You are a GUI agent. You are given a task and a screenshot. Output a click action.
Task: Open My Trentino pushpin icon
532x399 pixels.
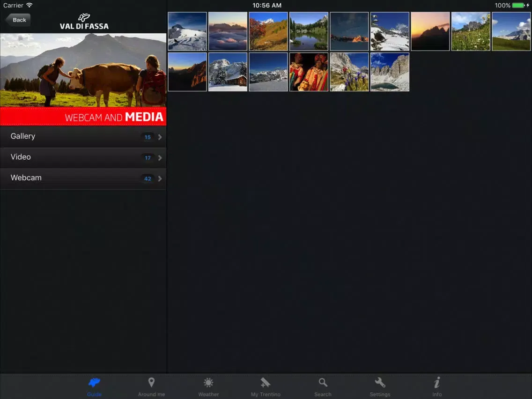266,383
